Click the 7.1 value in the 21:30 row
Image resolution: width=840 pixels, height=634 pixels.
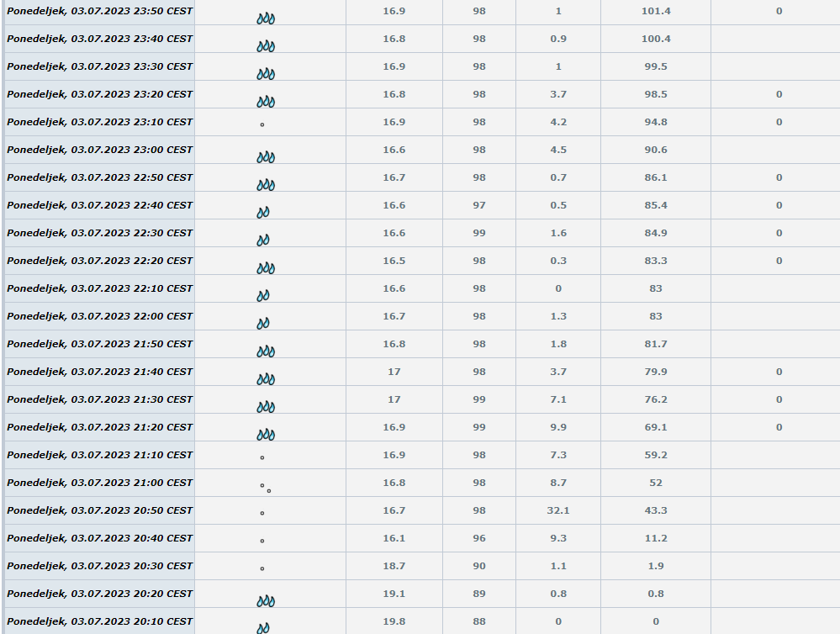558,399
